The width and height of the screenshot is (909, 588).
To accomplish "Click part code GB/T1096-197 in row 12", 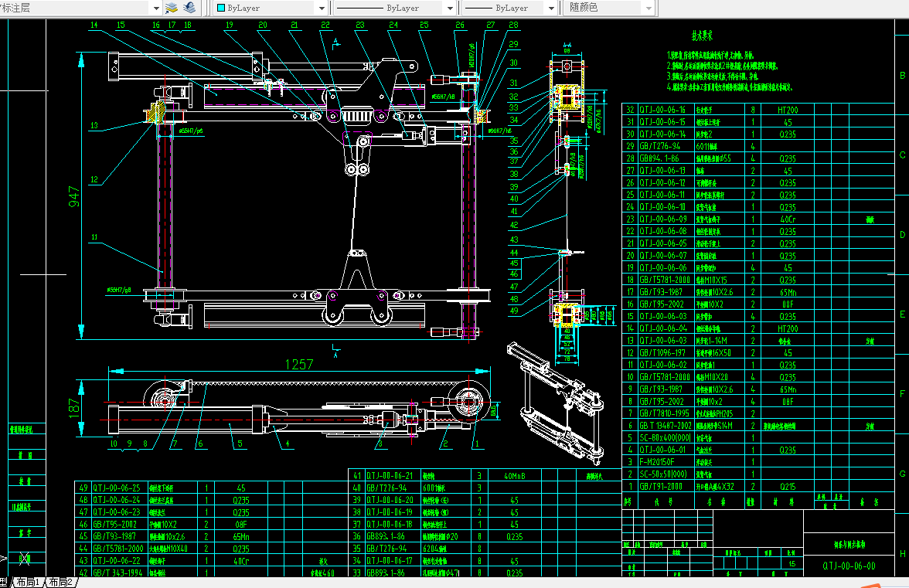I will pyautogui.click(x=662, y=353).
